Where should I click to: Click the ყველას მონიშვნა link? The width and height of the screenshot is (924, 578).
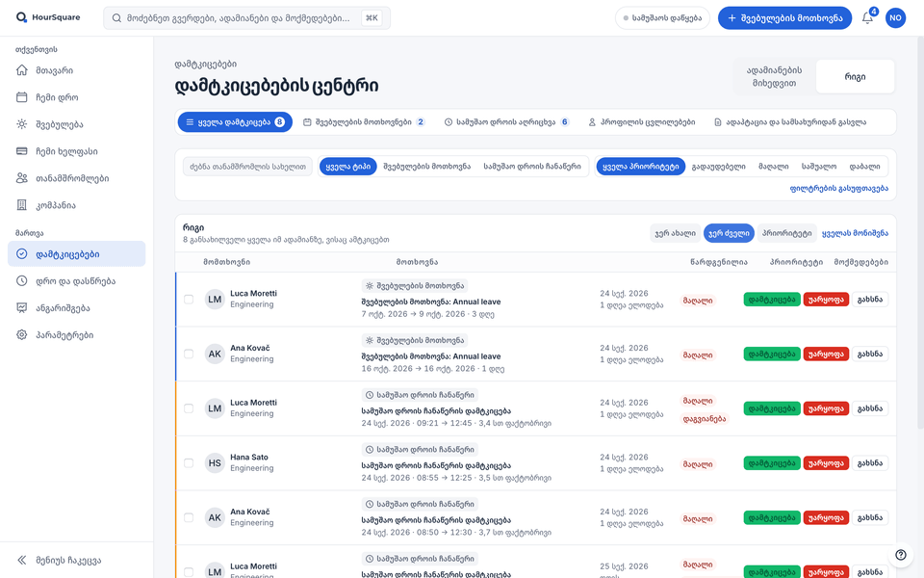point(855,233)
